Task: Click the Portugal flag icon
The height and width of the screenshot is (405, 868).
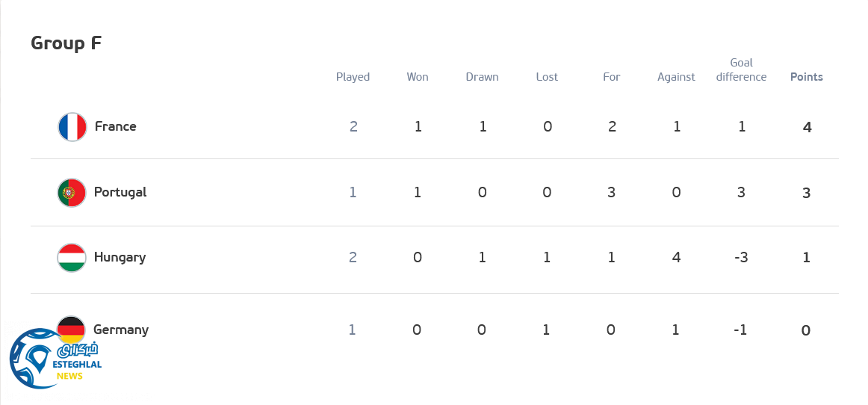Action: coord(72,193)
